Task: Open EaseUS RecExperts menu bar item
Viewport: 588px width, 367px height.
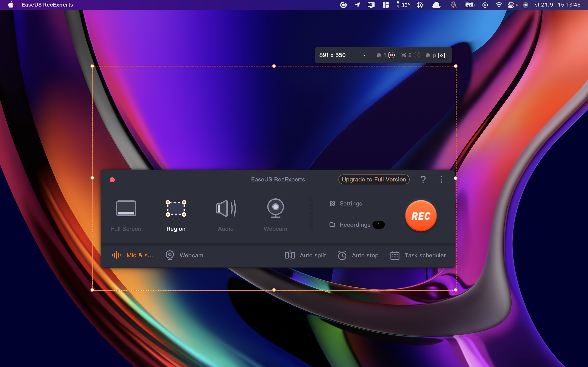Action: 47,5
